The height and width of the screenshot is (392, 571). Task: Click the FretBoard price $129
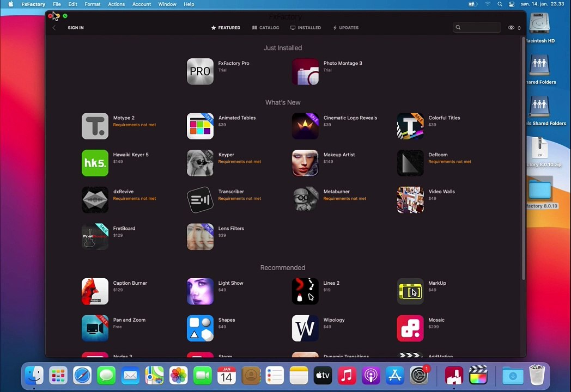tap(118, 236)
